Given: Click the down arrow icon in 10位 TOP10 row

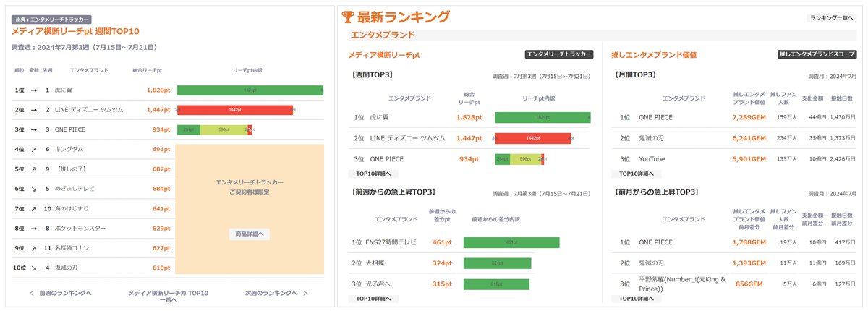Looking at the screenshot, I should click(x=34, y=268).
